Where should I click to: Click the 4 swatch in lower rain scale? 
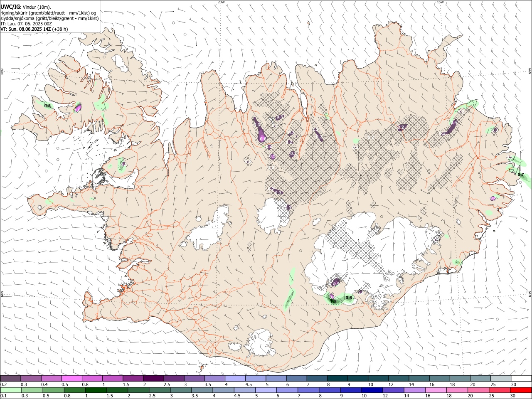pyautogui.click(x=223, y=390)
